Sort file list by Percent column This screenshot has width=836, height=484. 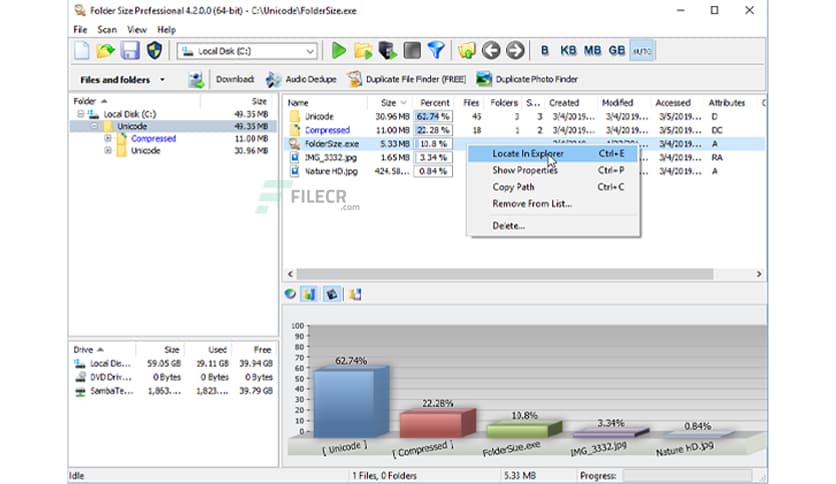pyautogui.click(x=435, y=103)
